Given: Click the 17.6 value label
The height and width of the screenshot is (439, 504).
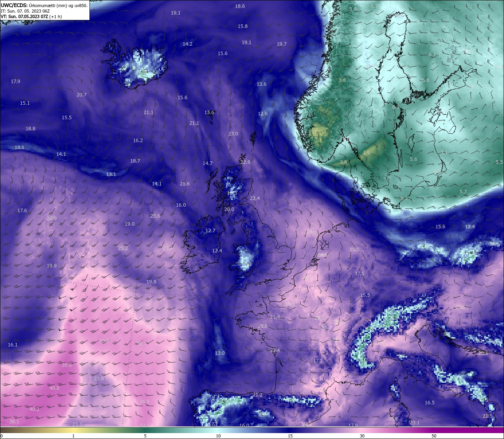Looking at the screenshot, I should tap(22, 211).
